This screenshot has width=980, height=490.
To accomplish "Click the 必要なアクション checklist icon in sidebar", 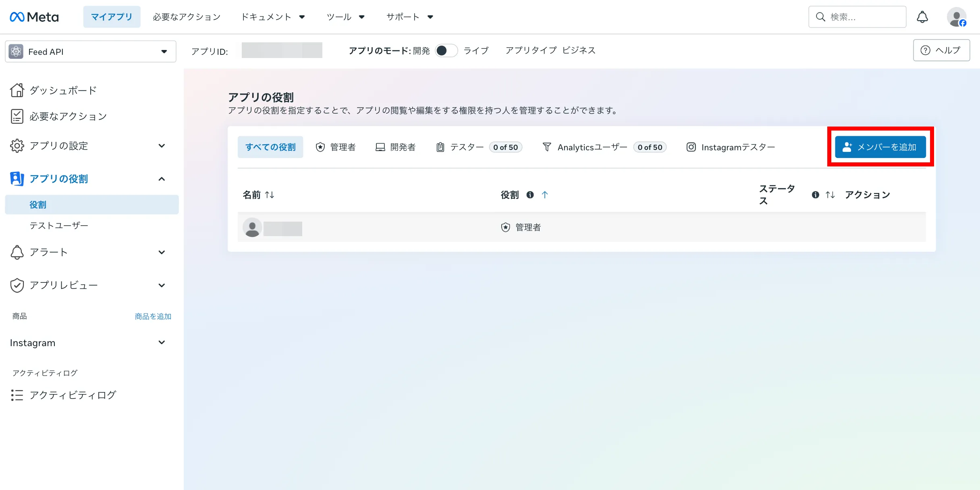I will tap(17, 116).
